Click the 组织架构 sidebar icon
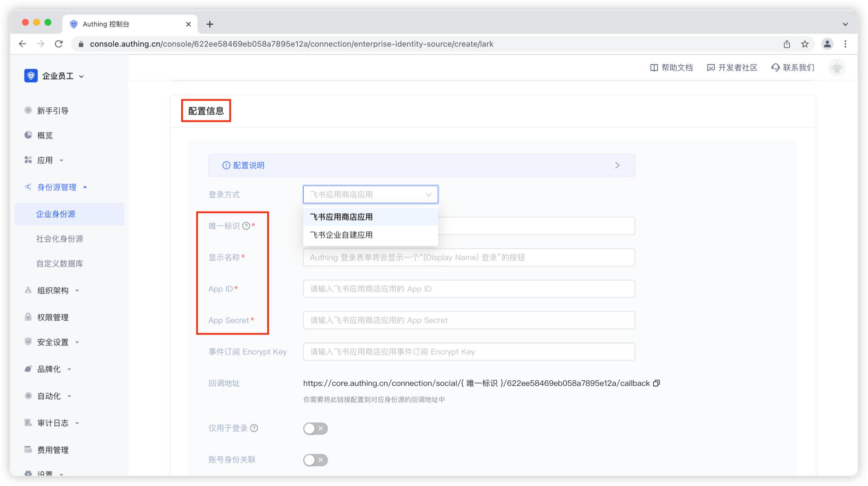Viewport: 868px width, 486px height. 28,290
